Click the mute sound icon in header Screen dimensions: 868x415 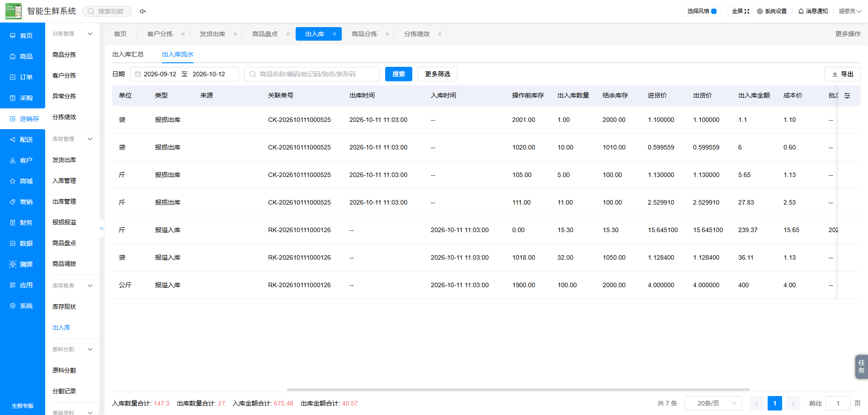143,11
